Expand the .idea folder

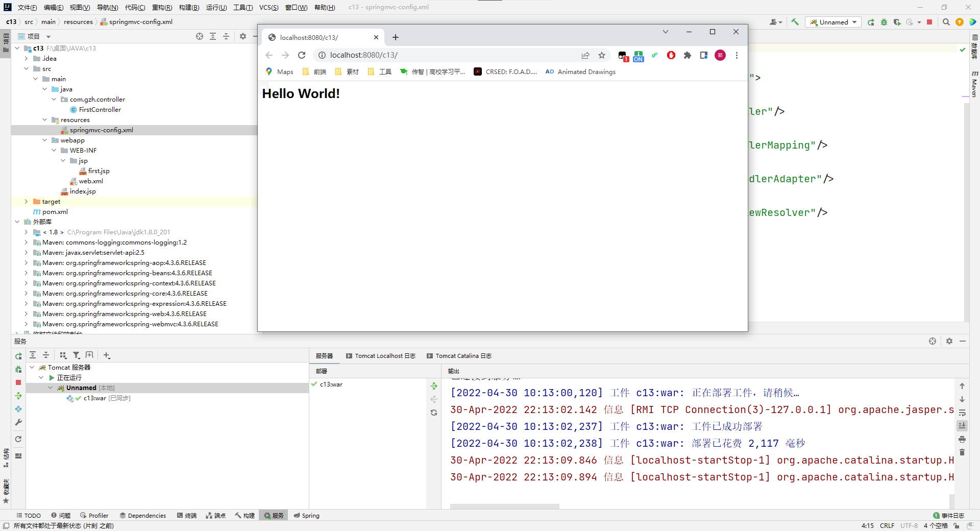(x=26, y=59)
